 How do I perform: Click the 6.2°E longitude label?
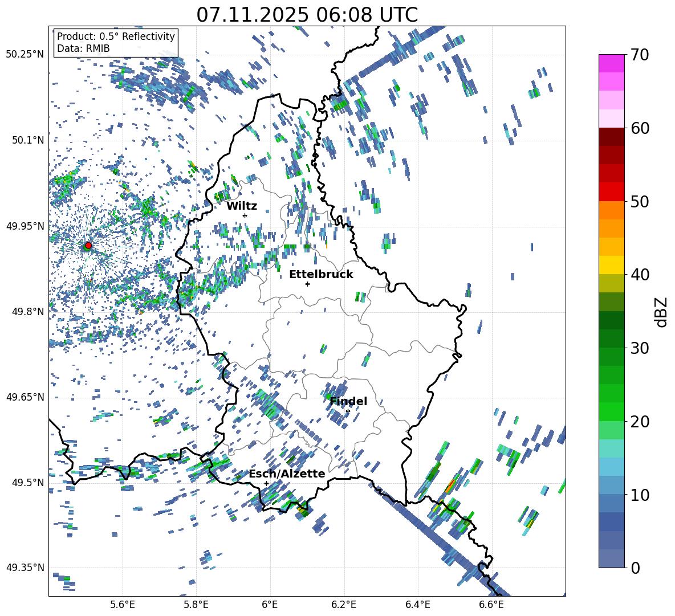point(344,605)
